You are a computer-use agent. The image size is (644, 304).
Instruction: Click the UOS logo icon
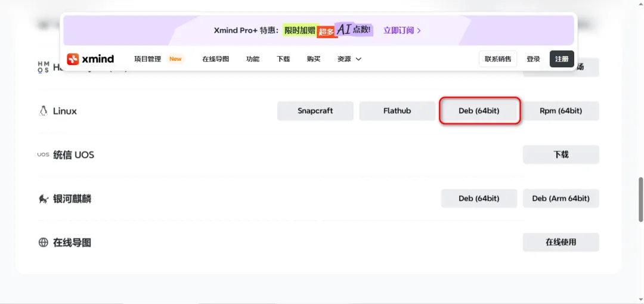[43, 155]
